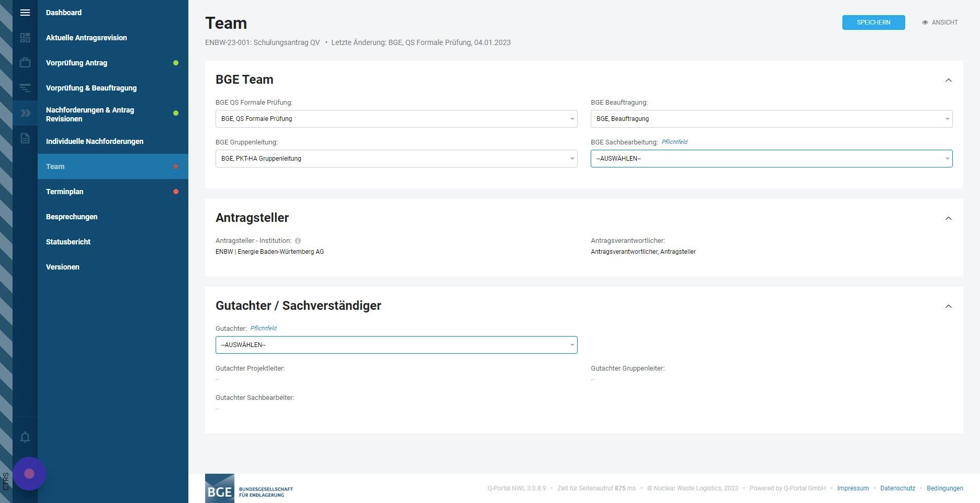This screenshot has width=980, height=503.
Task: Switch to view mode with Ansicht
Action: 940,23
